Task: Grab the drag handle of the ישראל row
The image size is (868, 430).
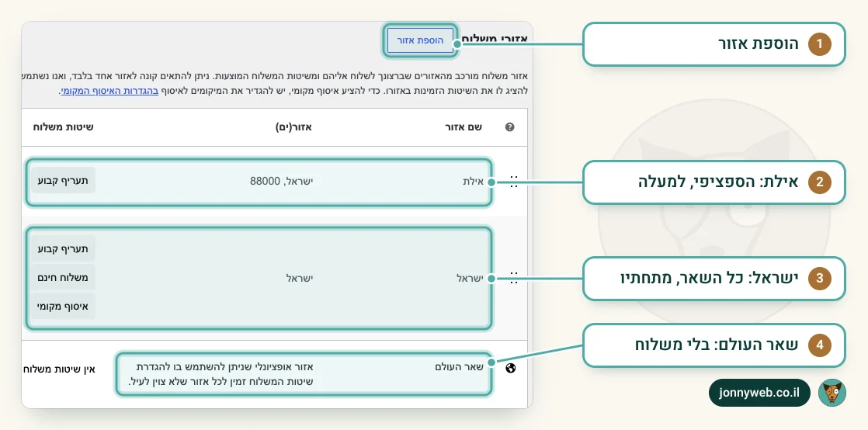Action: pyautogui.click(x=514, y=278)
